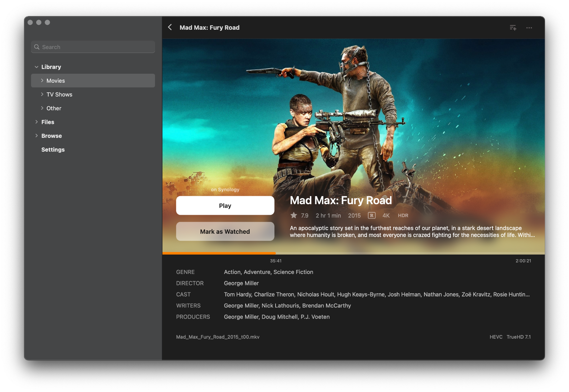Expand the Browse section chevron
Image resolution: width=569 pixels, height=392 pixels.
tap(37, 135)
